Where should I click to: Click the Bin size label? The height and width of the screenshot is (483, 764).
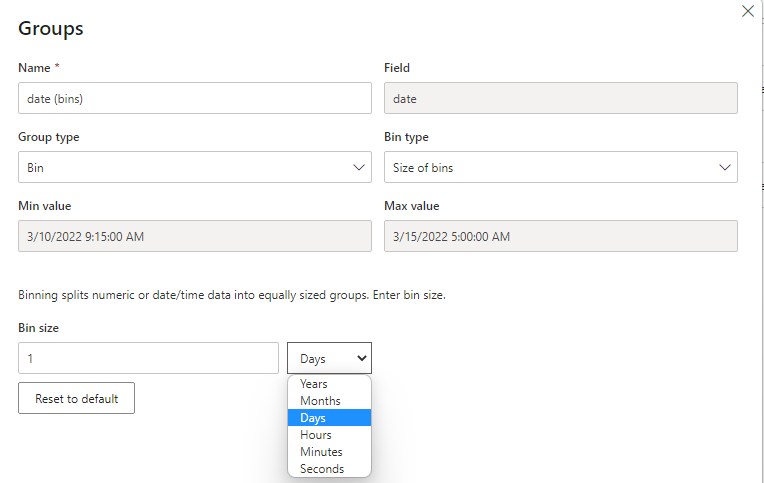coord(38,328)
